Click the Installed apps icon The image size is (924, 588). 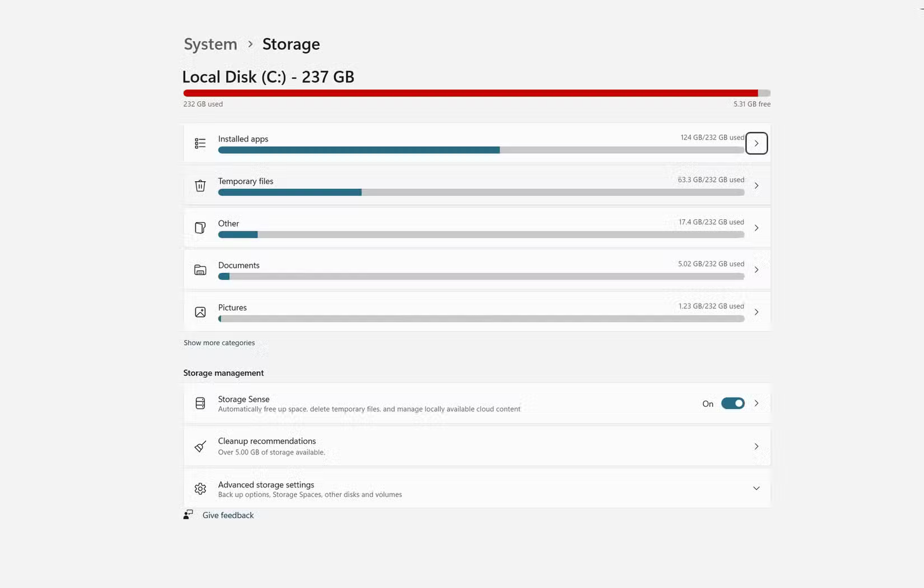(x=200, y=143)
